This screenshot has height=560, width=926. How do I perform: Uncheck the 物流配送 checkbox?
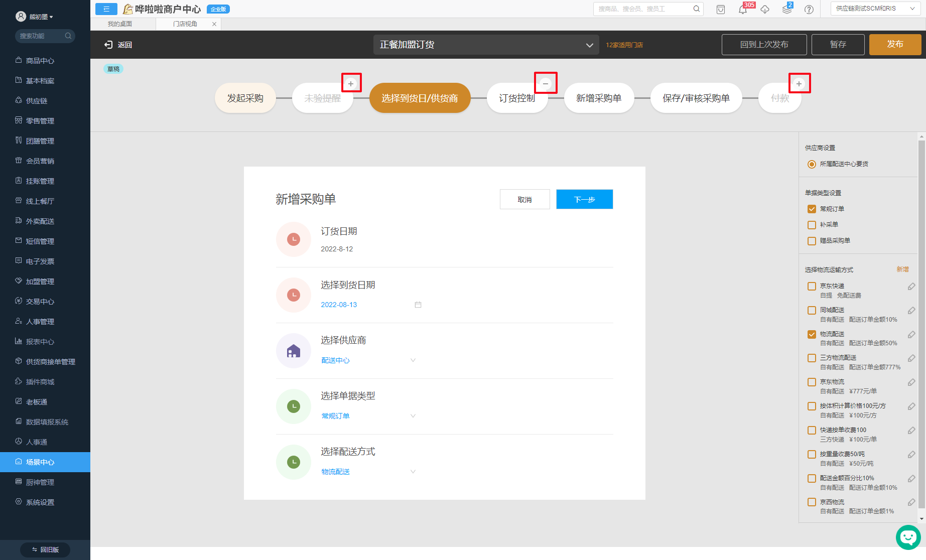point(812,334)
